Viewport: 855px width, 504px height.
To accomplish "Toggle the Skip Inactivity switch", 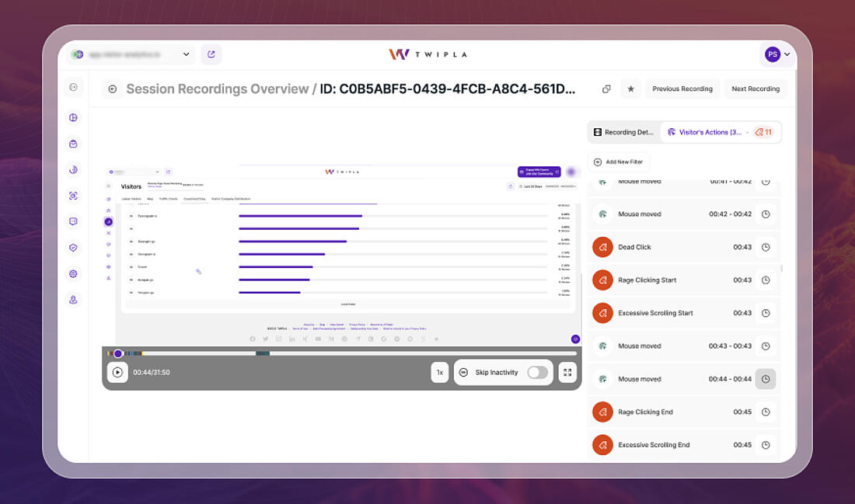I will click(537, 373).
